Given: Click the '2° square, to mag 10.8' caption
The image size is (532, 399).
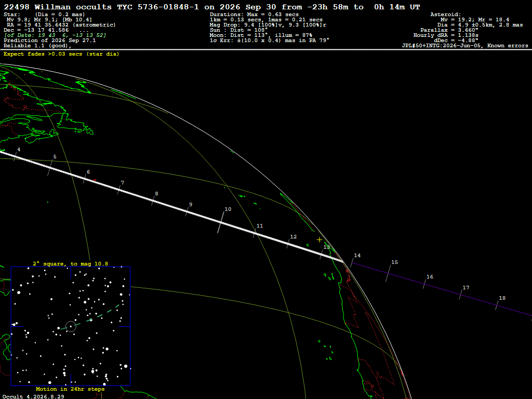Looking at the screenshot, I should 71,263.
